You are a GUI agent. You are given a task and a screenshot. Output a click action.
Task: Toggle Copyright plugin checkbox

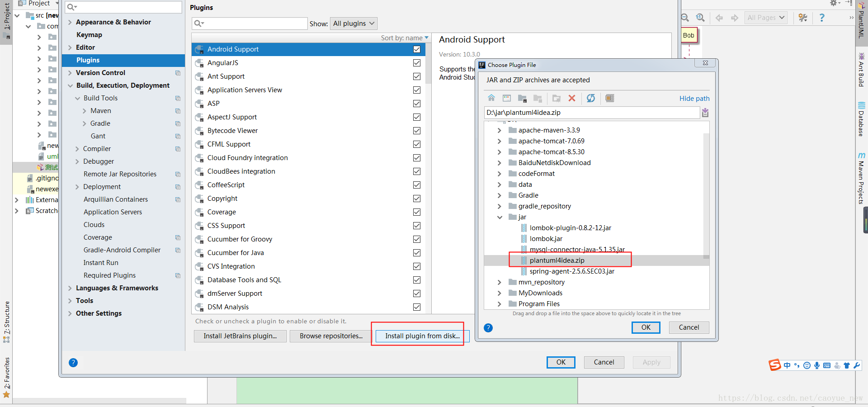(417, 199)
